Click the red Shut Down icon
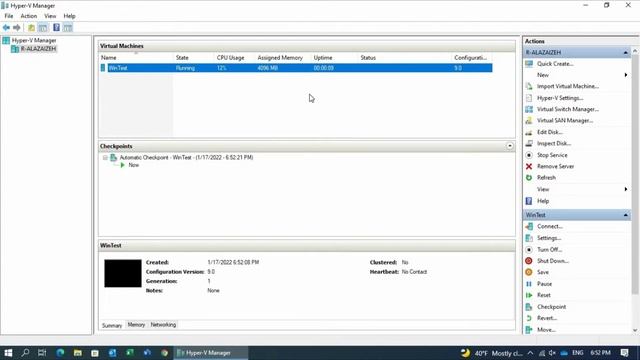The image size is (640, 360). coord(529,261)
